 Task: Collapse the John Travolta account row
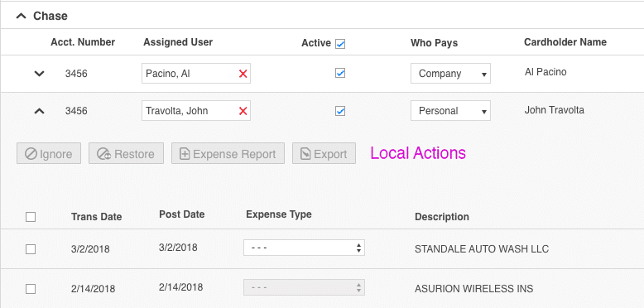pos(39,111)
